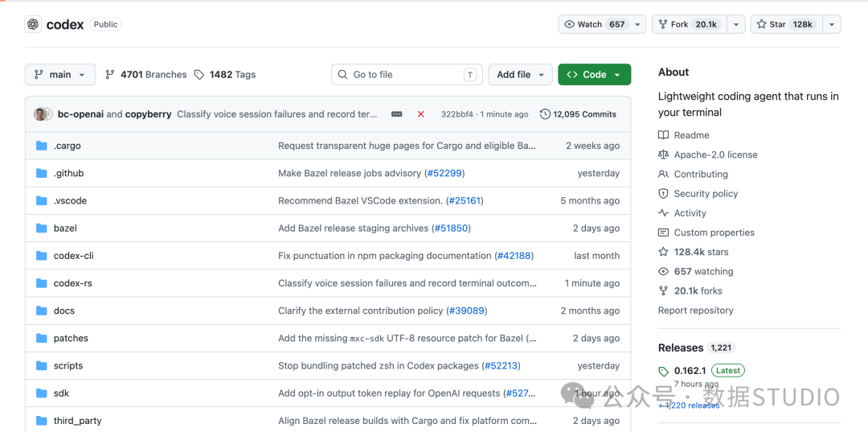Click the folder icon for third_party
Image resolution: width=868 pixels, height=432 pixels.
(42, 421)
